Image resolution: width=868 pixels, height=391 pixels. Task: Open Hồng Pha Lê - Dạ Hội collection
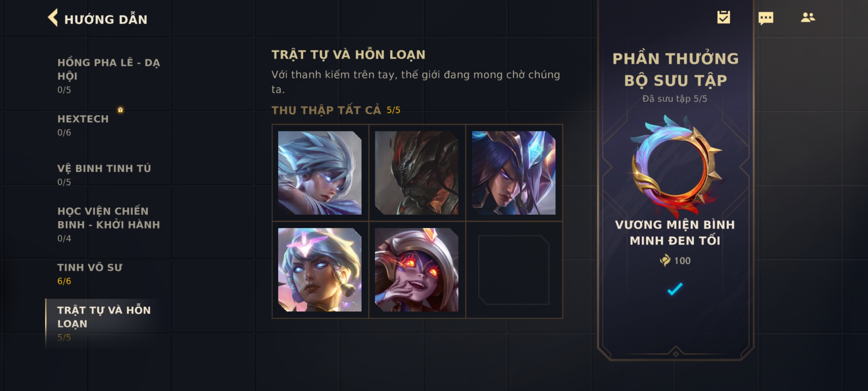pos(109,75)
